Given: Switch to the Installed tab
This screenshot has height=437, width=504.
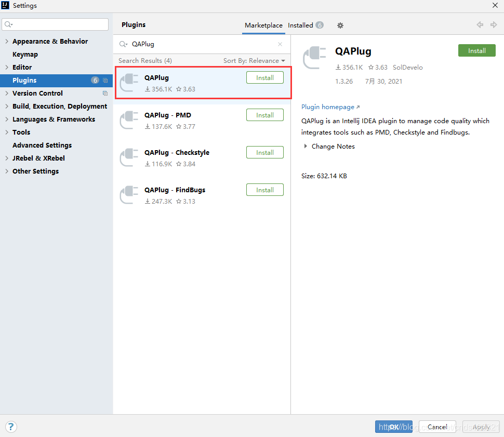Looking at the screenshot, I should 306,25.
